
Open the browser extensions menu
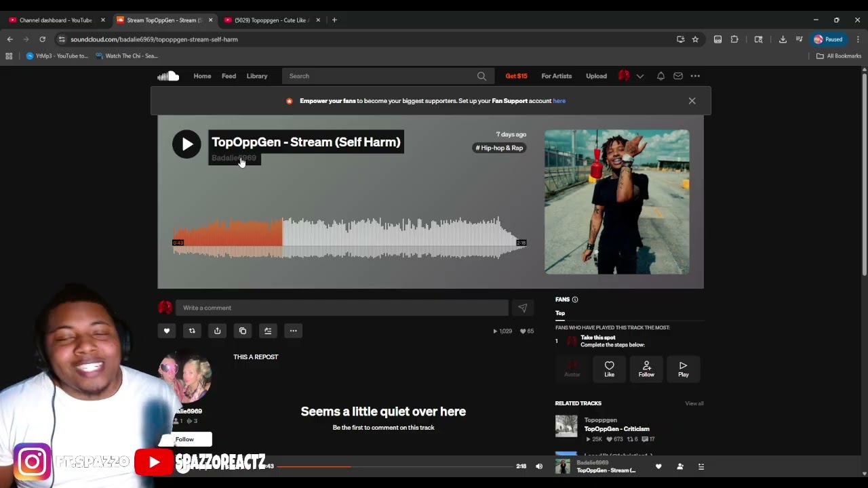click(x=734, y=39)
